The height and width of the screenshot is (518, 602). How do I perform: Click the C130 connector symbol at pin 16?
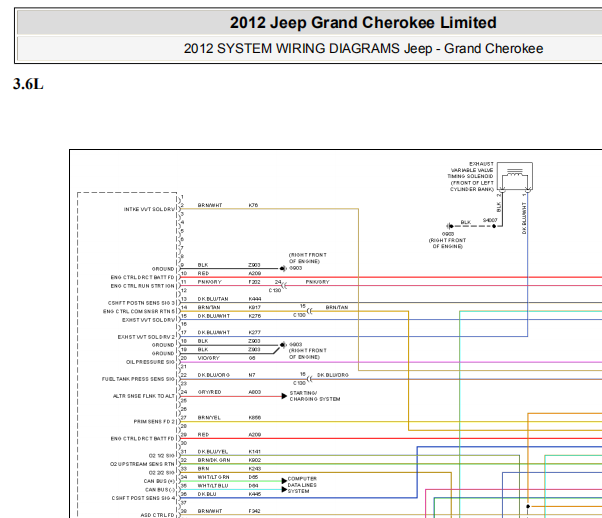click(x=310, y=379)
